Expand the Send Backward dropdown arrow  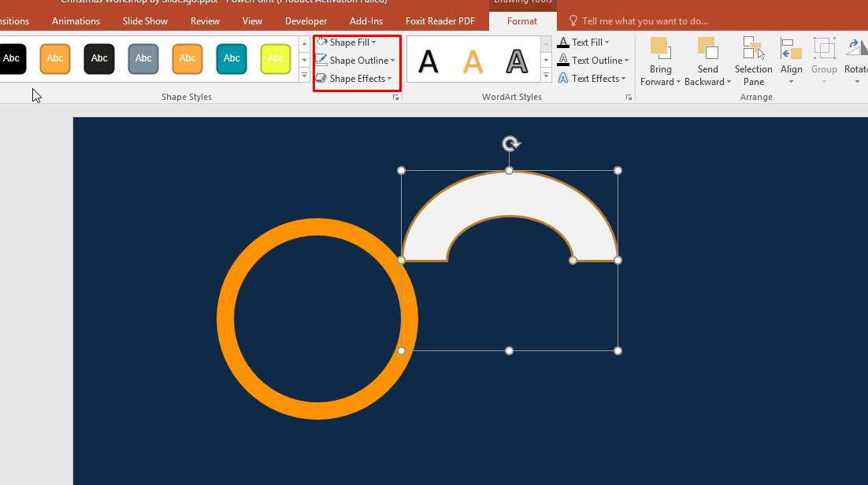pyautogui.click(x=729, y=82)
